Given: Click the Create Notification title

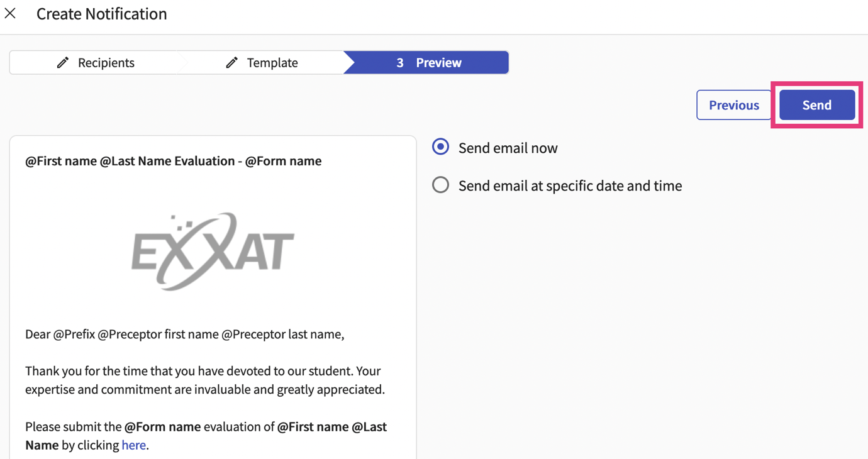Looking at the screenshot, I should point(101,14).
